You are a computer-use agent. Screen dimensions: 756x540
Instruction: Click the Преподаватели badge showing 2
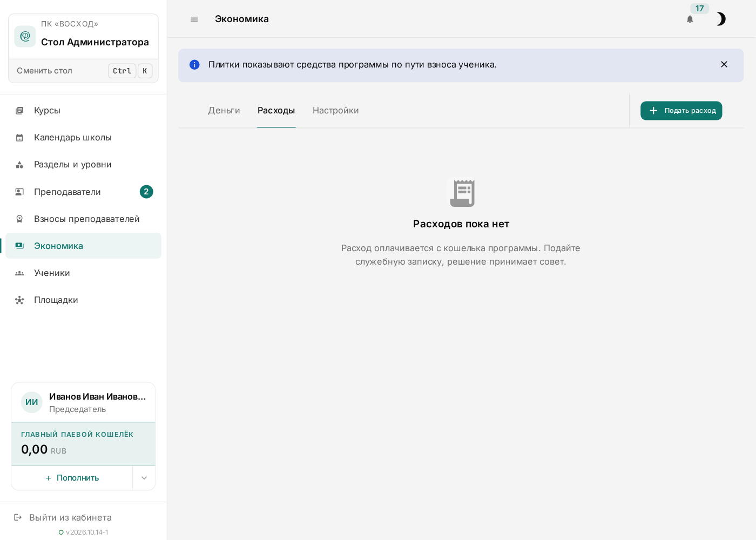pyautogui.click(x=146, y=192)
